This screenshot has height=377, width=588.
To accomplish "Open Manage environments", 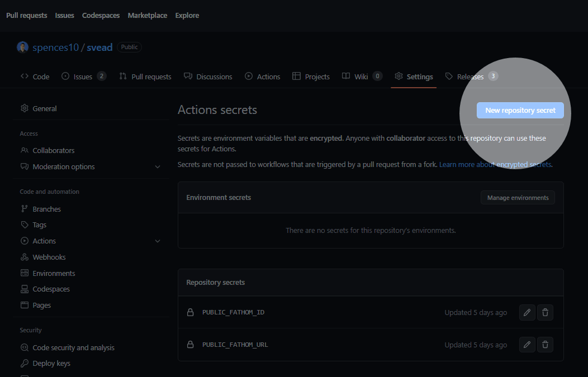I will point(518,197).
